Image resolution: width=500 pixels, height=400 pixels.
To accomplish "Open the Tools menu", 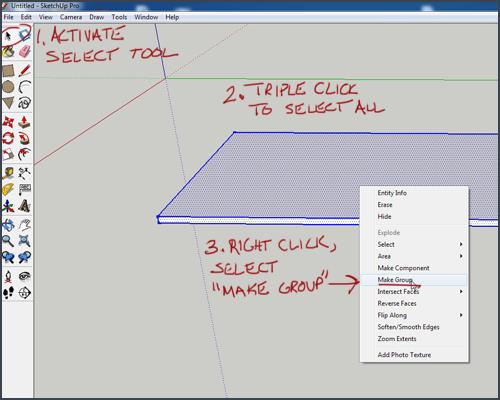I will 119,17.
